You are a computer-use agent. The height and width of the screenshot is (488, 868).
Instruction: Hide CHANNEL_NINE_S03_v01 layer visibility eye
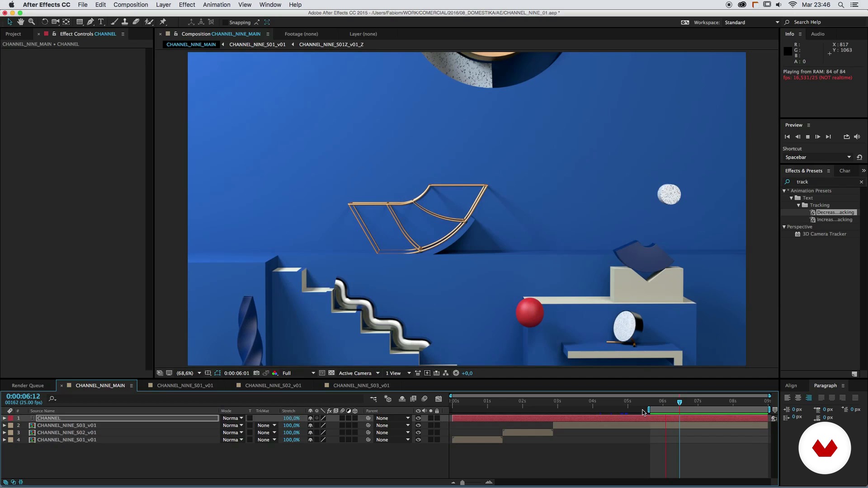pyautogui.click(x=418, y=426)
